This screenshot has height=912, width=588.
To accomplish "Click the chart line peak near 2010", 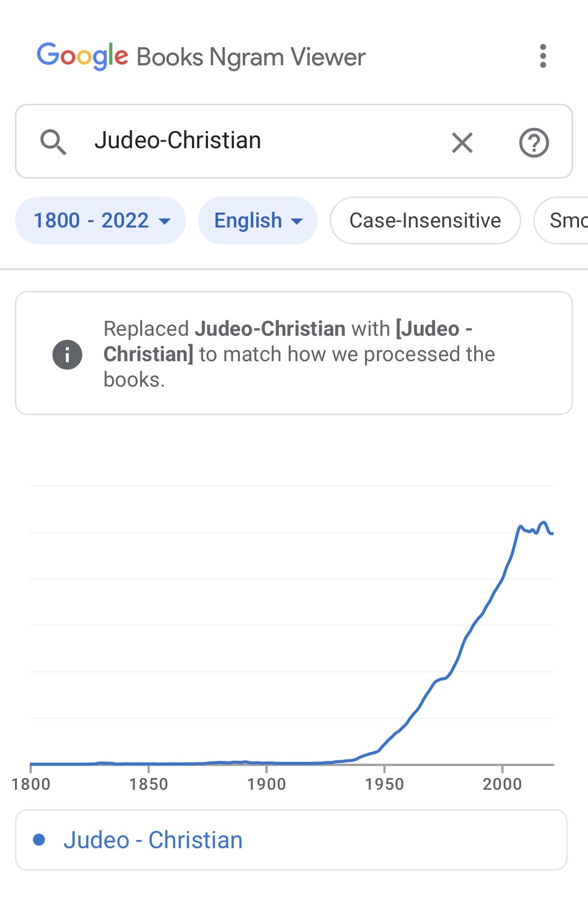I will pyautogui.click(x=520, y=526).
